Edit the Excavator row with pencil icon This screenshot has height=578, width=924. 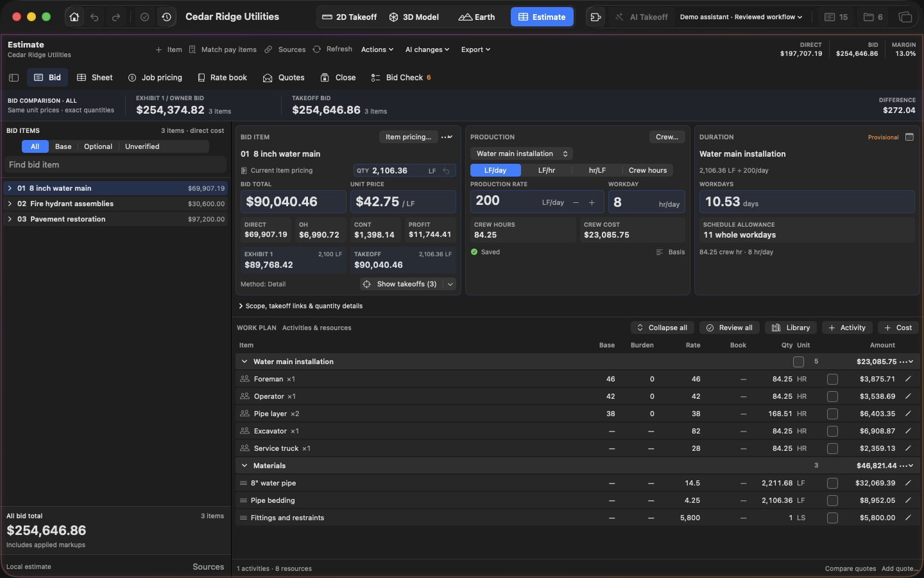tap(908, 431)
